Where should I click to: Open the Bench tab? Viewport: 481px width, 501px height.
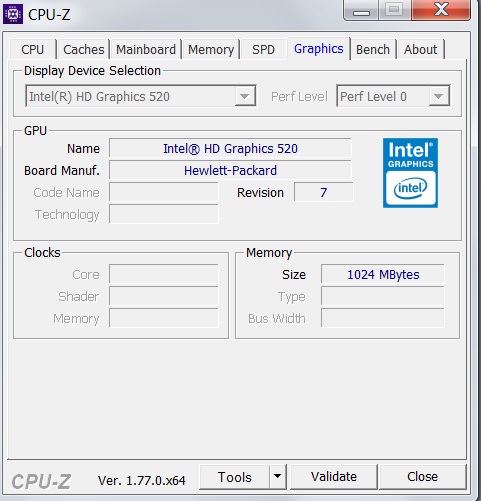[x=373, y=49]
